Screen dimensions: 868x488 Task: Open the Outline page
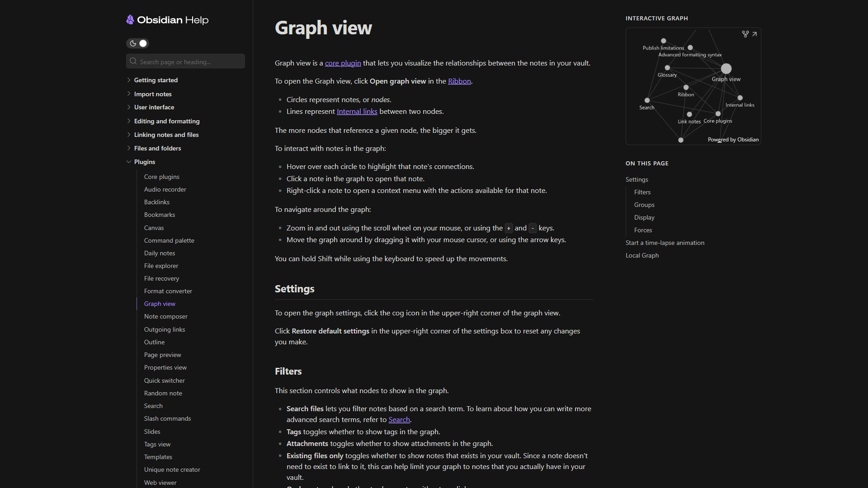[x=155, y=342]
